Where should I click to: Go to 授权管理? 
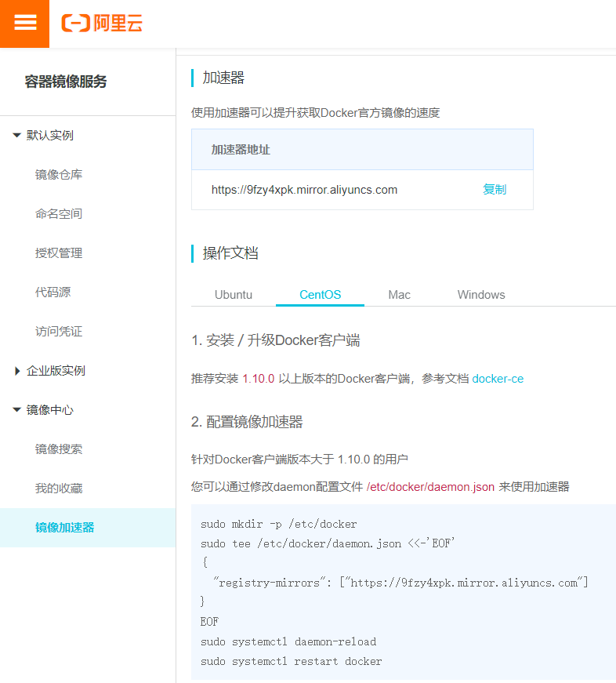point(59,253)
